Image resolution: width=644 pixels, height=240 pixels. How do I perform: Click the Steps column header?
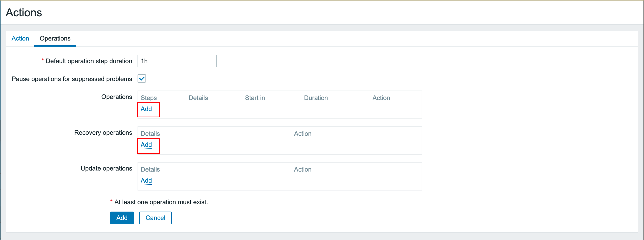pos(149,98)
